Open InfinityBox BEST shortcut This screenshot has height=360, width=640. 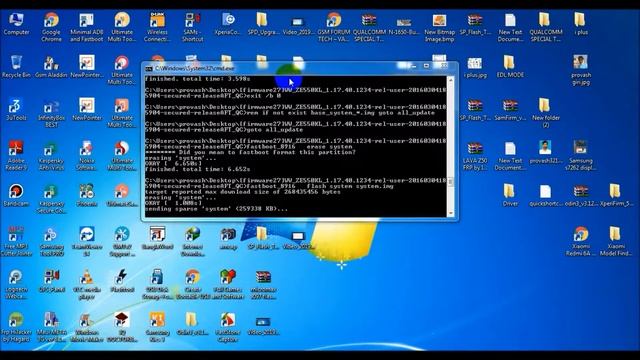(x=51, y=113)
